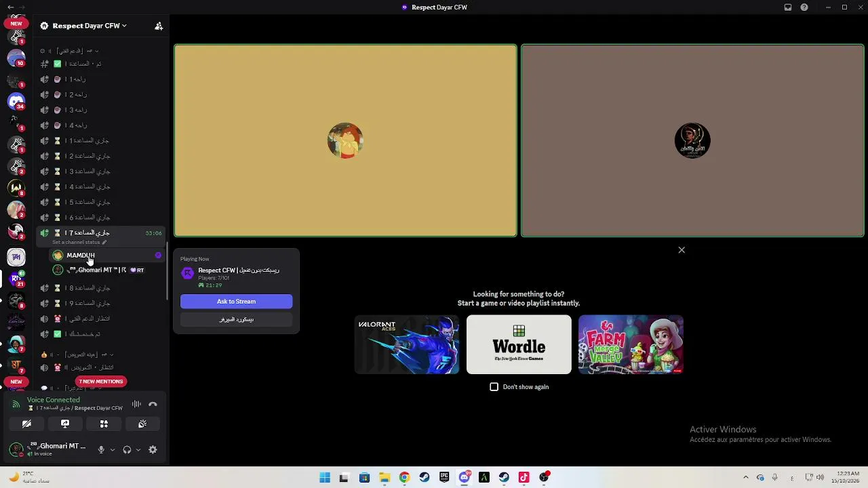Turn on camera in voice panel
This screenshot has height=488, width=868.
click(x=26, y=424)
